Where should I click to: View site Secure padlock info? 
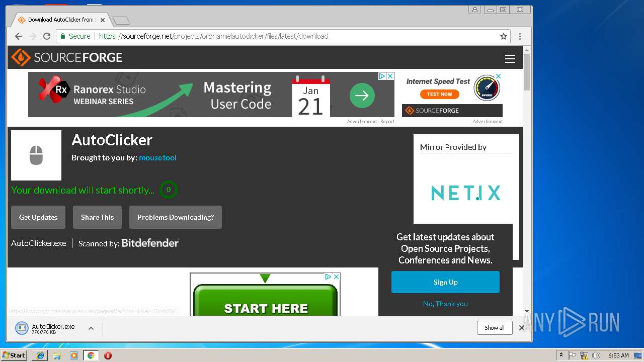(75, 36)
